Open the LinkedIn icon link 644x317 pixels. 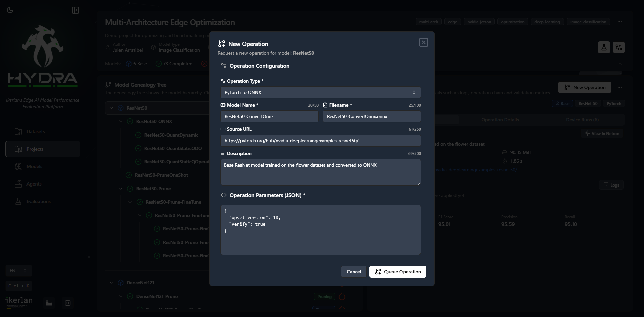[x=49, y=303]
